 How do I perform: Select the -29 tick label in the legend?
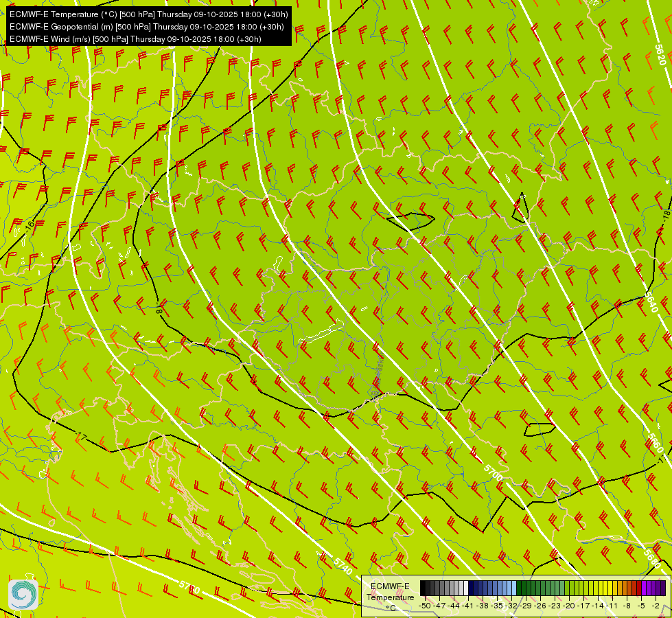(525, 606)
